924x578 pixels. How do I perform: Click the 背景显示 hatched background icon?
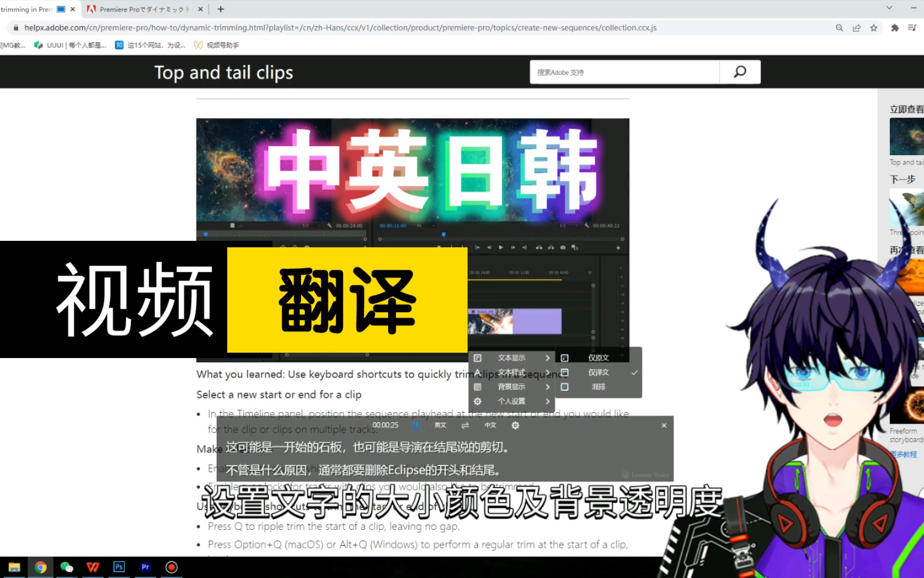pos(478,387)
